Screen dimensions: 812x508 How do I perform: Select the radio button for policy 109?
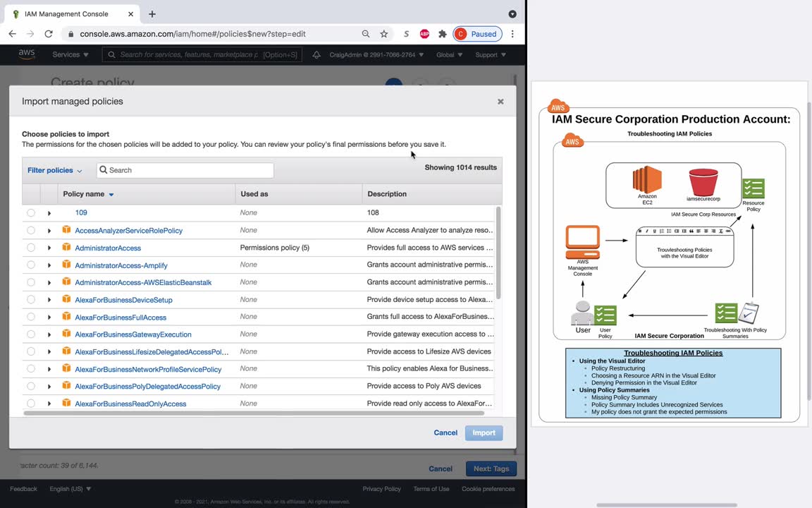tap(31, 212)
